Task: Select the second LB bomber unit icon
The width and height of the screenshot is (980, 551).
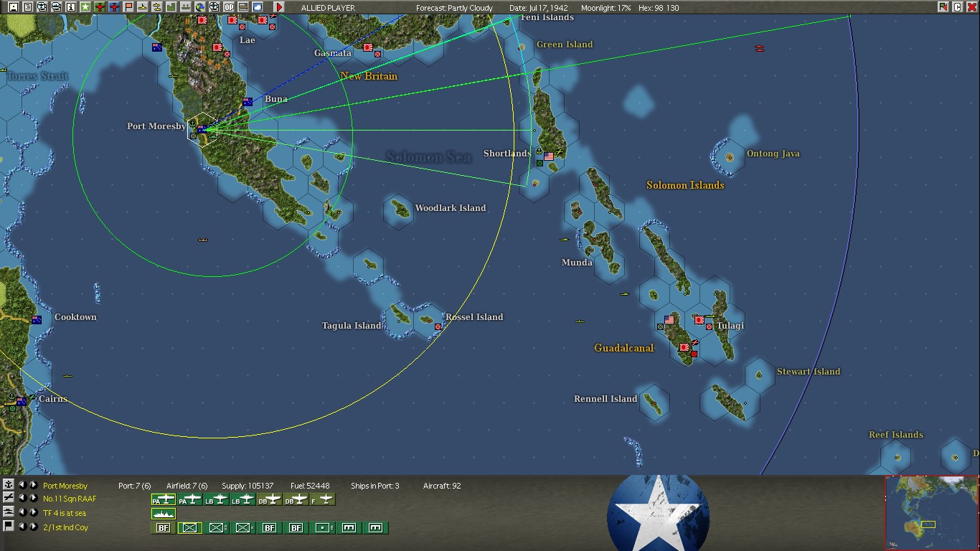Action: click(x=243, y=499)
